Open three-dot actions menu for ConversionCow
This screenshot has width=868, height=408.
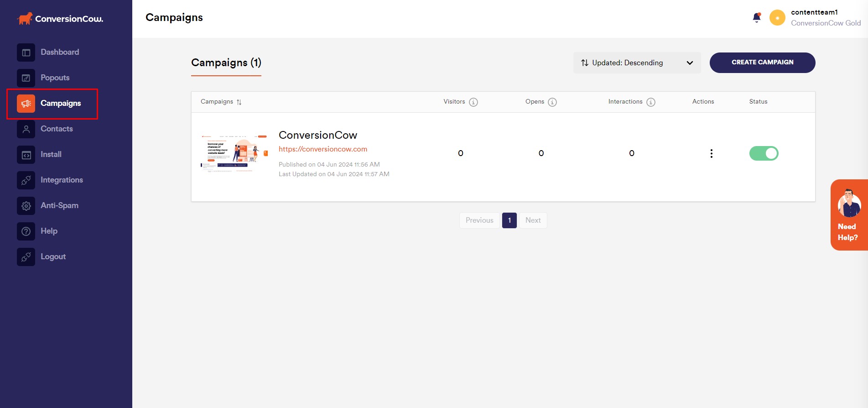(x=711, y=153)
